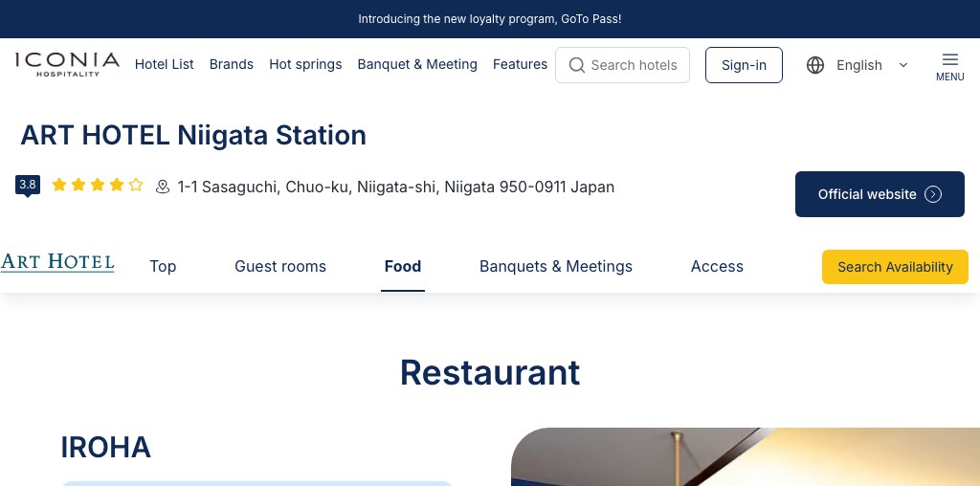
Task: Open the Official website button
Action: pyautogui.click(x=880, y=194)
